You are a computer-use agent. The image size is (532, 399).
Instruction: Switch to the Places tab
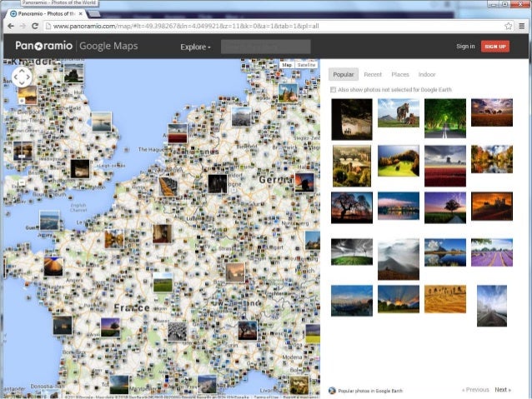[x=400, y=74]
